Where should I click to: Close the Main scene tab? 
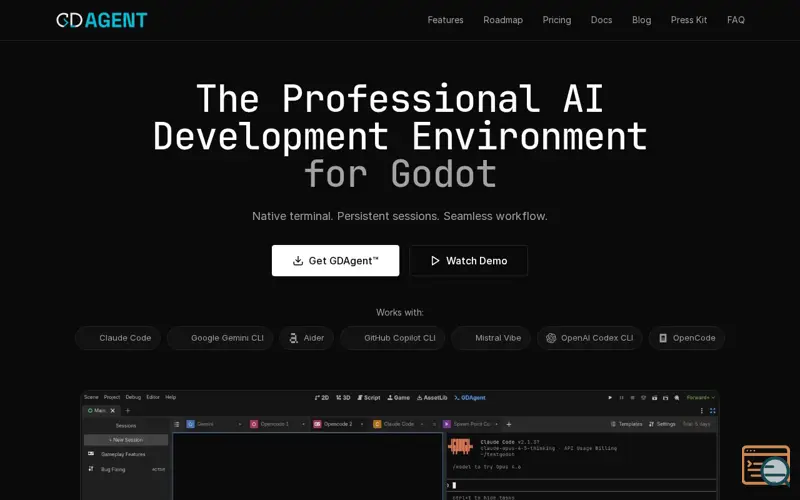tap(113, 411)
